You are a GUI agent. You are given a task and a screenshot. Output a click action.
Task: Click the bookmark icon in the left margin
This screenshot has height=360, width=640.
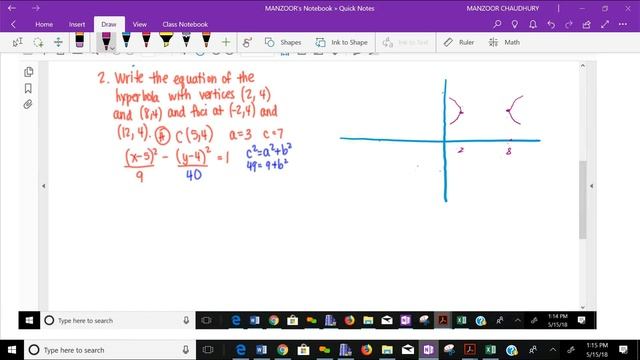(x=28, y=88)
